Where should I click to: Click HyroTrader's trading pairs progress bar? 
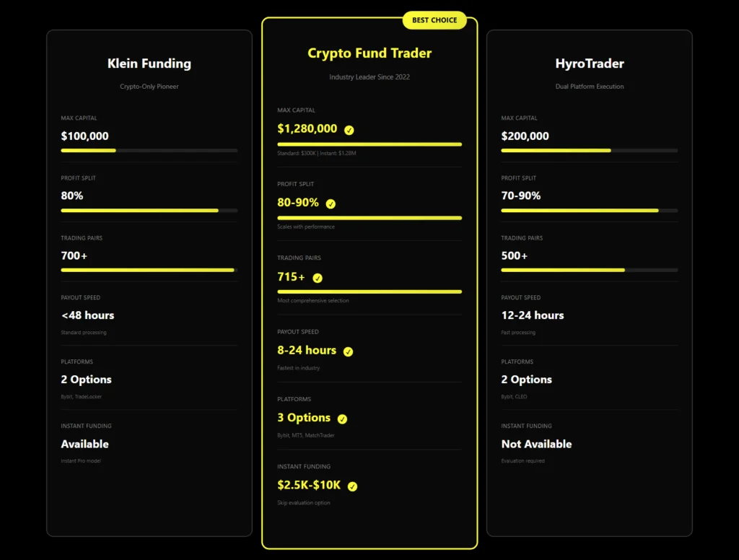(590, 270)
